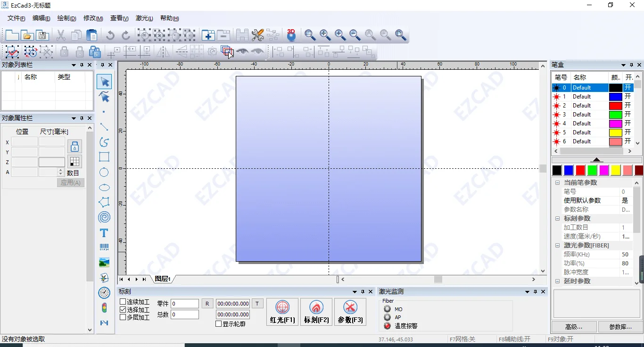Click the 红光(F1) button

[282, 312]
